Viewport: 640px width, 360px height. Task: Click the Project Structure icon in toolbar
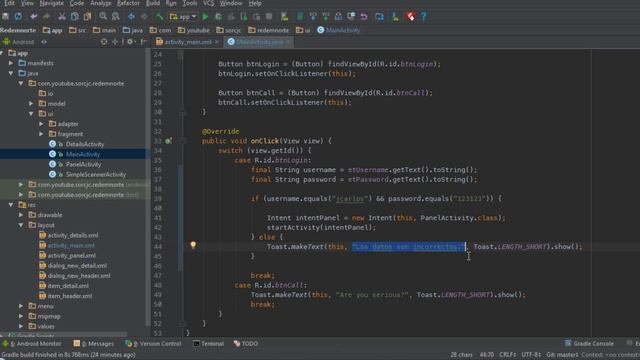pos(380,16)
